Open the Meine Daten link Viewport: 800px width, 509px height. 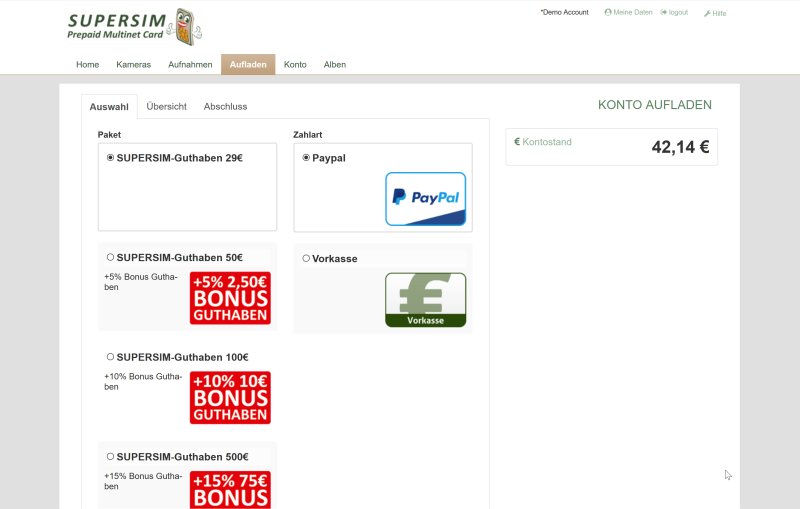click(x=629, y=12)
